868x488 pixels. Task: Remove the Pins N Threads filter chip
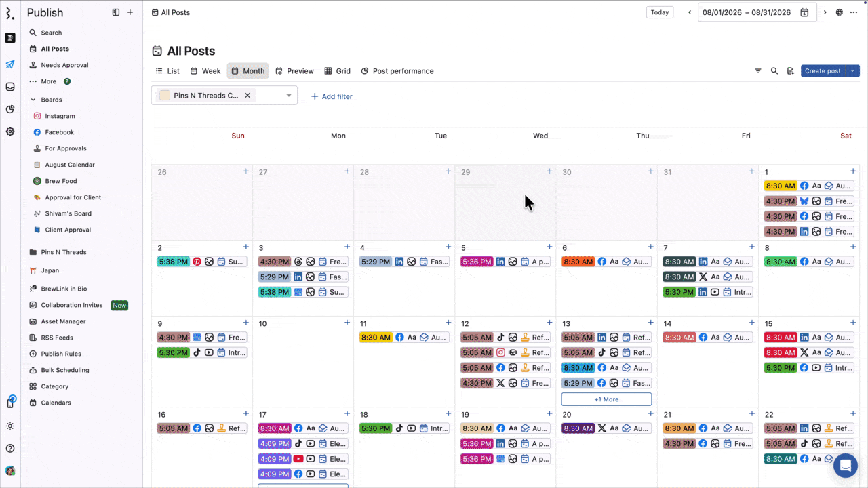click(248, 96)
